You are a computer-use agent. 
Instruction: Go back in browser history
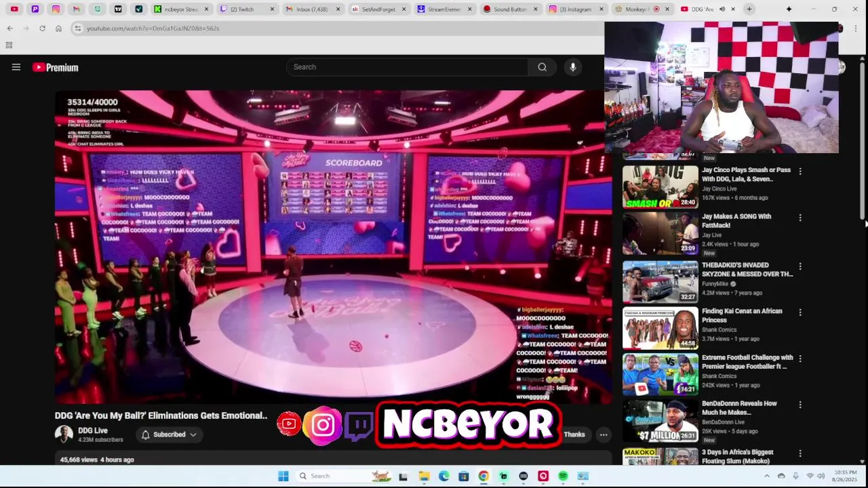click(x=9, y=28)
